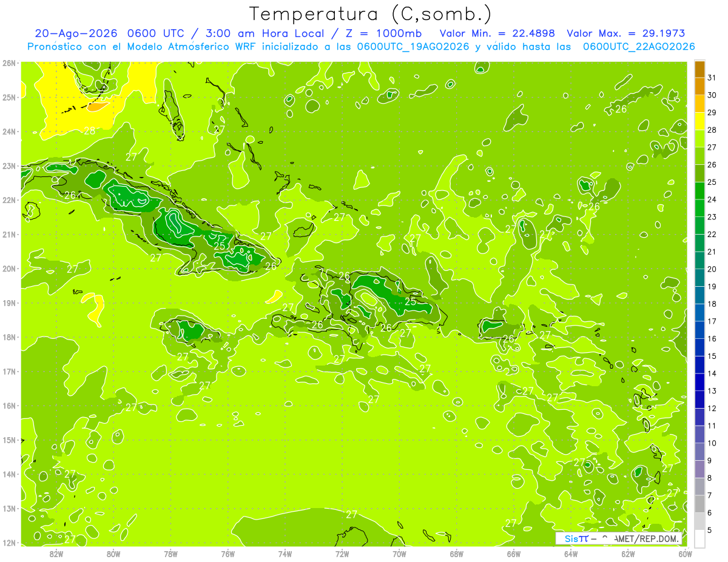The image size is (728, 562).
Task: Click legend value 23
Action: (x=712, y=217)
